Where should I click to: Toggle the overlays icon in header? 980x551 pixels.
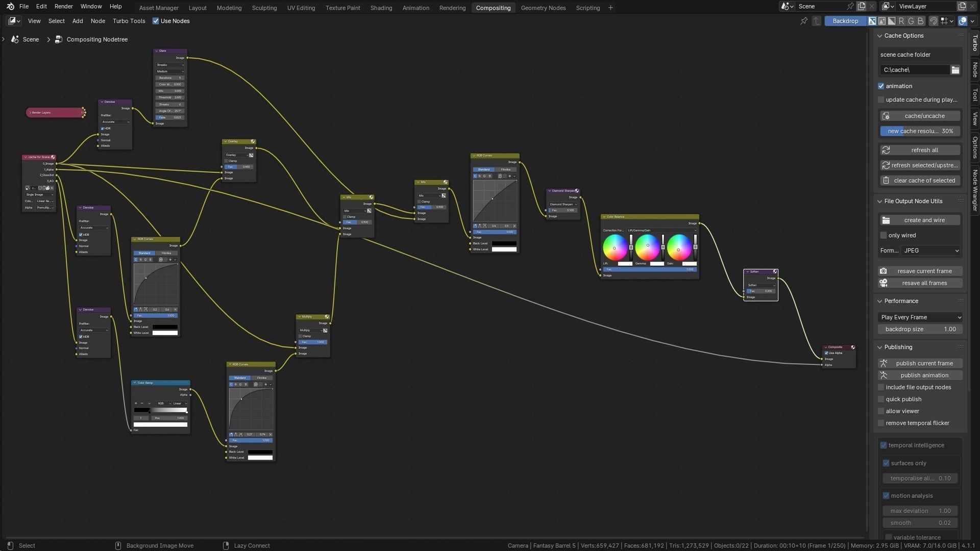coord(963,21)
